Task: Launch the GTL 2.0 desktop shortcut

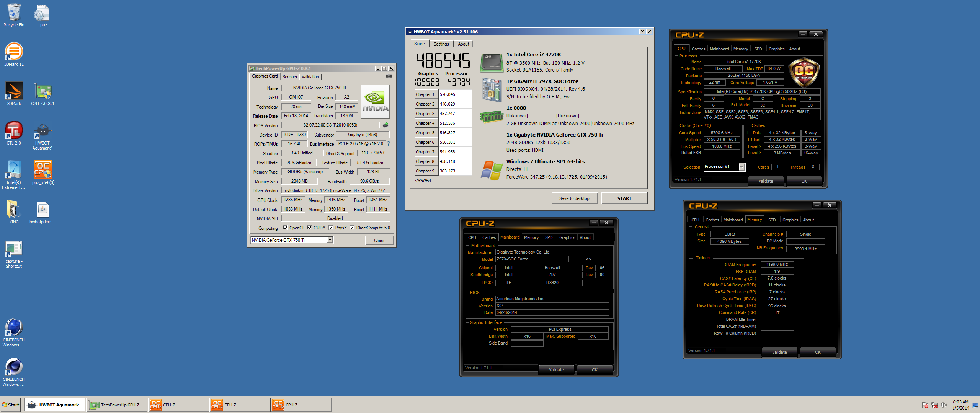Action: point(14,133)
